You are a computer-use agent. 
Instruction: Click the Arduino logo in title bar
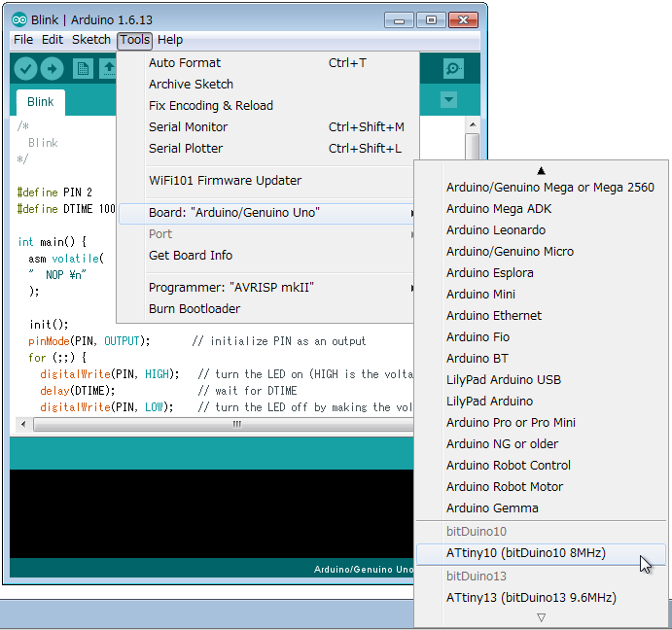(19, 19)
